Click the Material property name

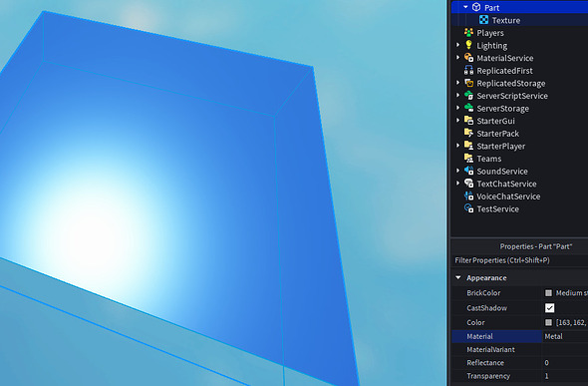[x=479, y=336]
